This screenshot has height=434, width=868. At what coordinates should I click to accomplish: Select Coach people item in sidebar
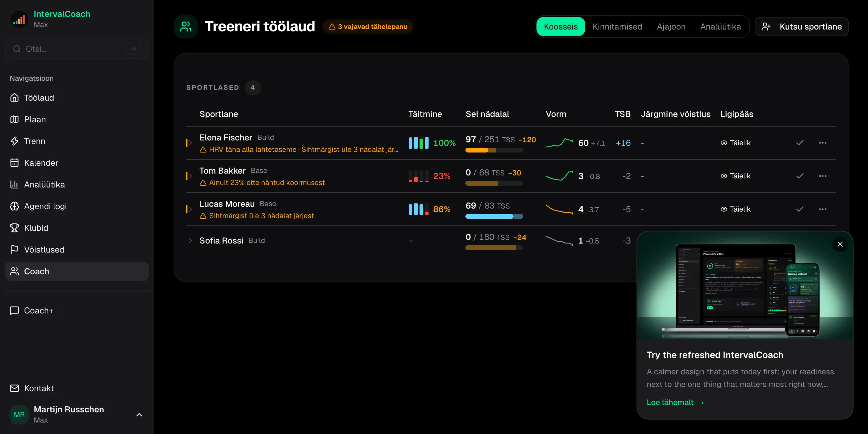[77, 271]
